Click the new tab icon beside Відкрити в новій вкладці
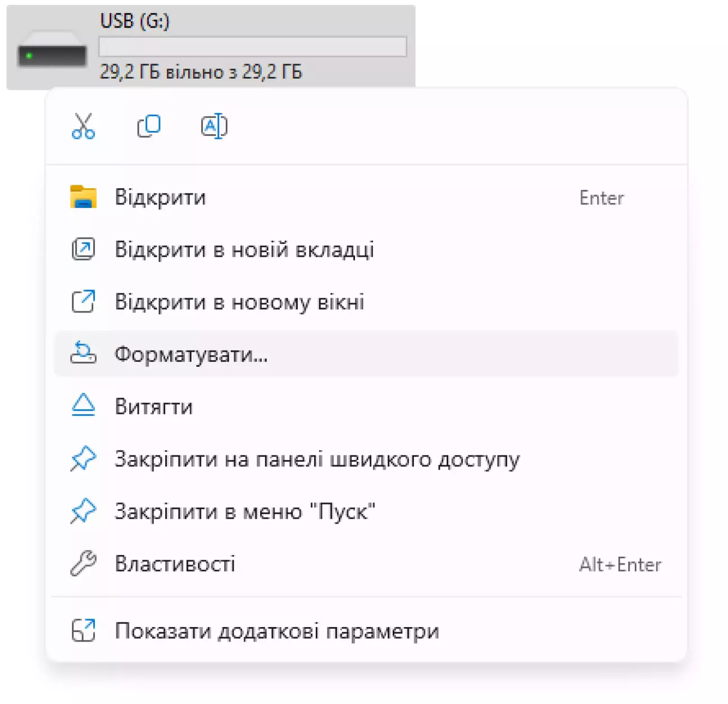 (83, 249)
